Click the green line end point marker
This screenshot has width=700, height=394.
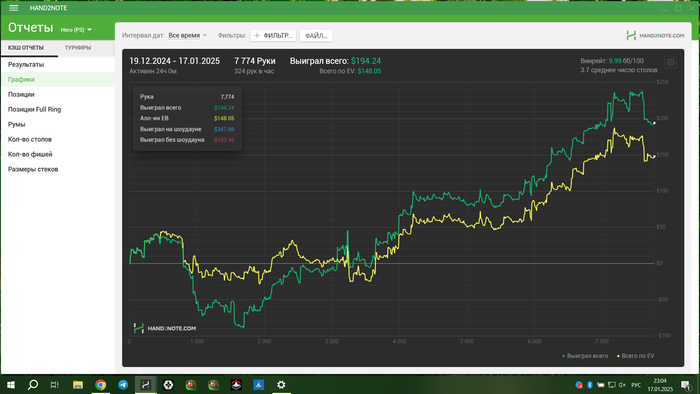654,123
